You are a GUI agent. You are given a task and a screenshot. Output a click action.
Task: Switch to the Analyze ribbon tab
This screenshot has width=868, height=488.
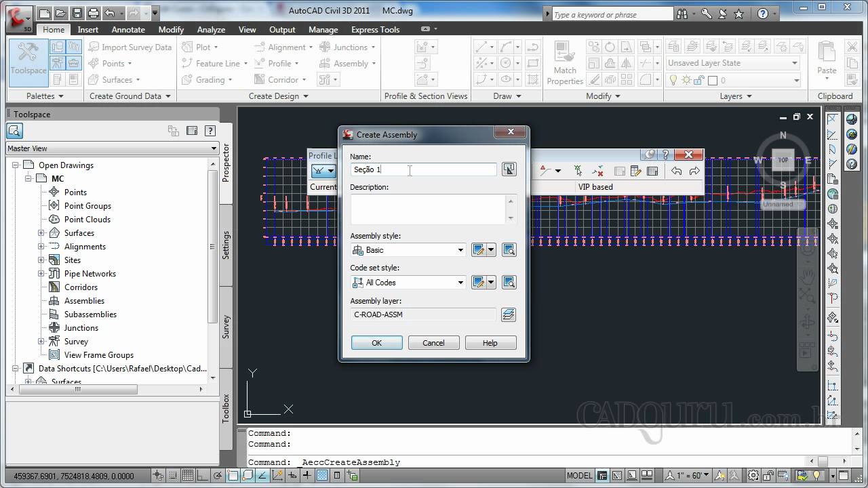point(211,30)
